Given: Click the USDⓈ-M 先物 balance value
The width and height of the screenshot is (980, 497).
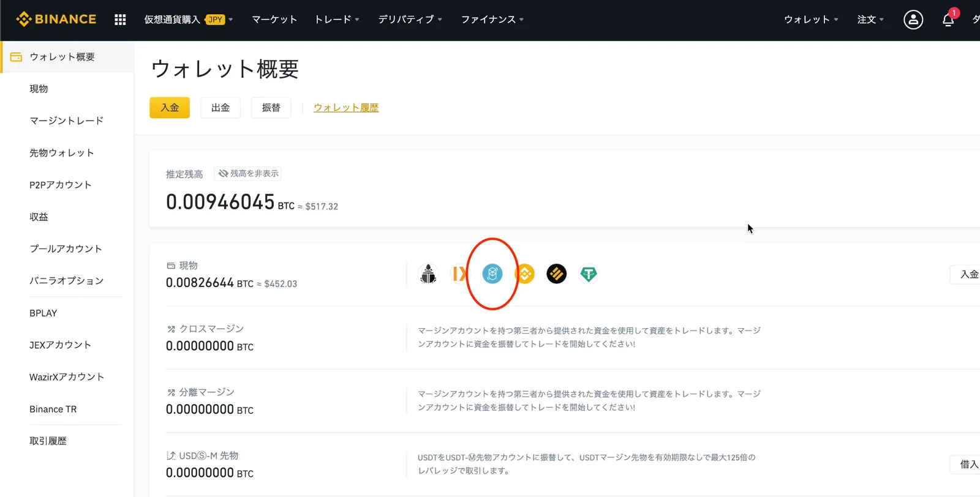Looking at the screenshot, I should click(209, 473).
